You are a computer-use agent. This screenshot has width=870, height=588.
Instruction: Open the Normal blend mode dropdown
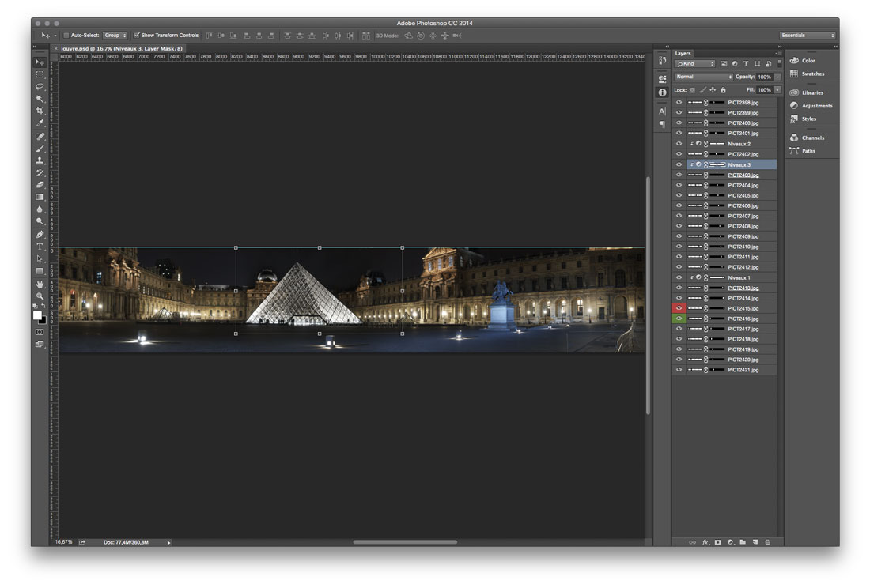704,77
